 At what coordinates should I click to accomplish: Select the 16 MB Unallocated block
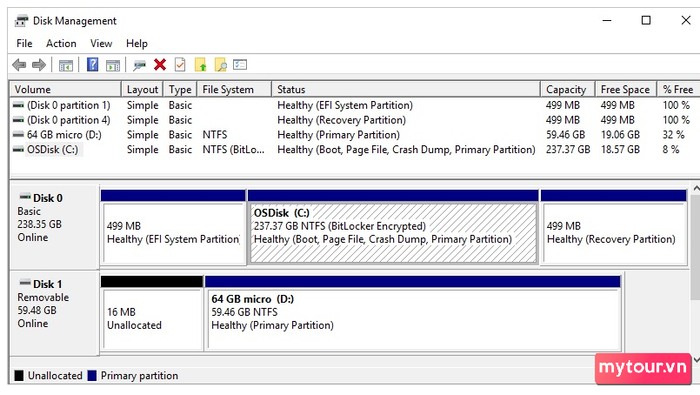pos(152,313)
